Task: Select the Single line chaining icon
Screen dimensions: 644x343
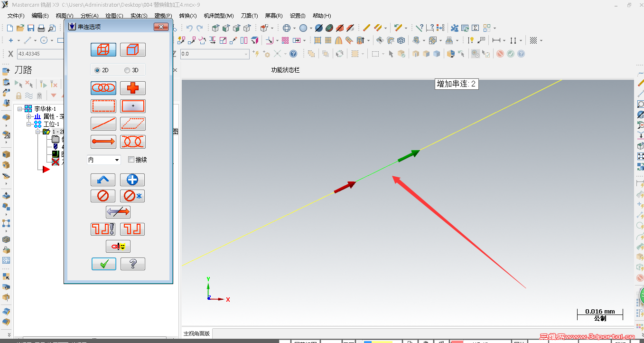Action: coord(103,124)
